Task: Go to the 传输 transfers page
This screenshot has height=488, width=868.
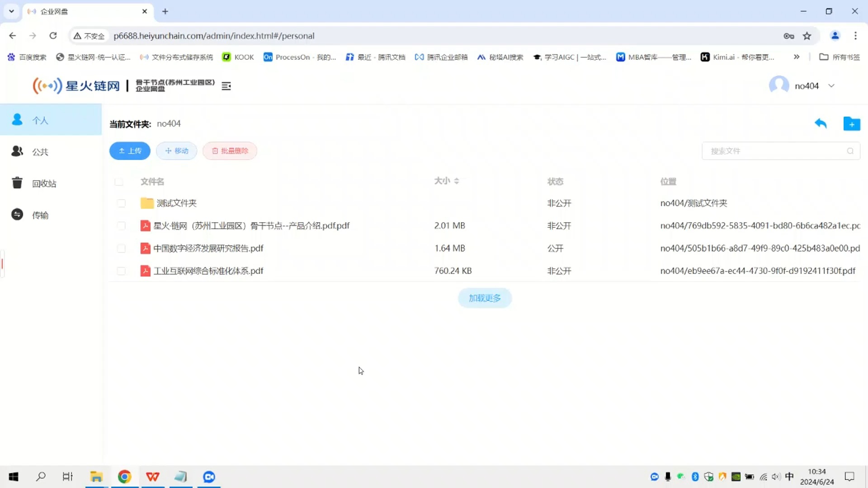Action: pos(51,215)
